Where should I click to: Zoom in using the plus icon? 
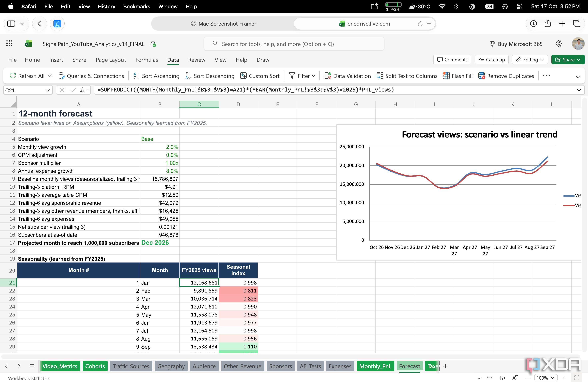click(564, 378)
